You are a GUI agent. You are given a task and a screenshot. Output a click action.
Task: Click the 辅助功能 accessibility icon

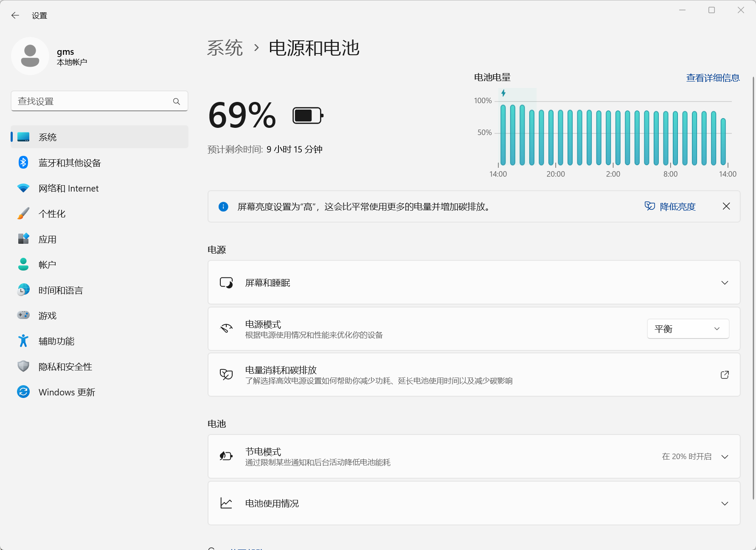point(23,341)
